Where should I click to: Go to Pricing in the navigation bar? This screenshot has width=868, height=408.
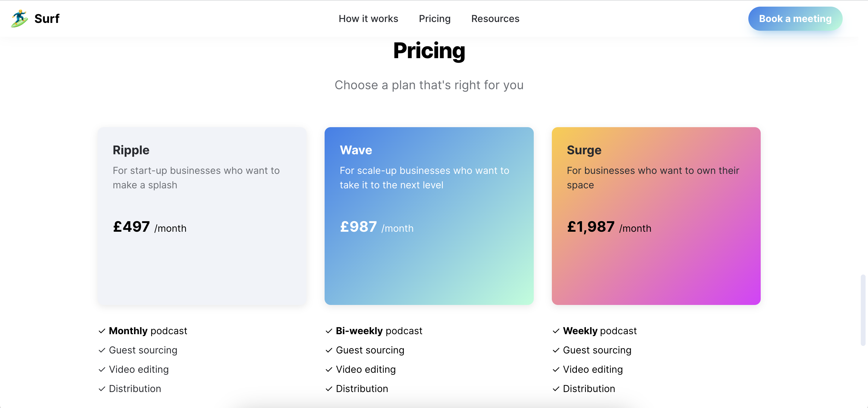coord(434,18)
